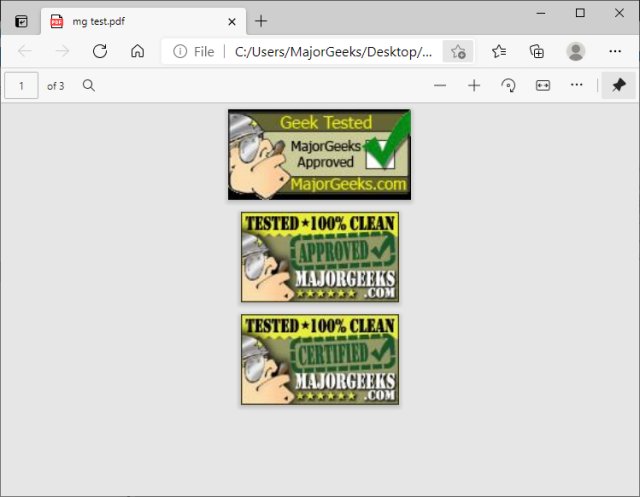Open more PDF toolbar options
This screenshot has width=640, height=497.
[x=577, y=85]
